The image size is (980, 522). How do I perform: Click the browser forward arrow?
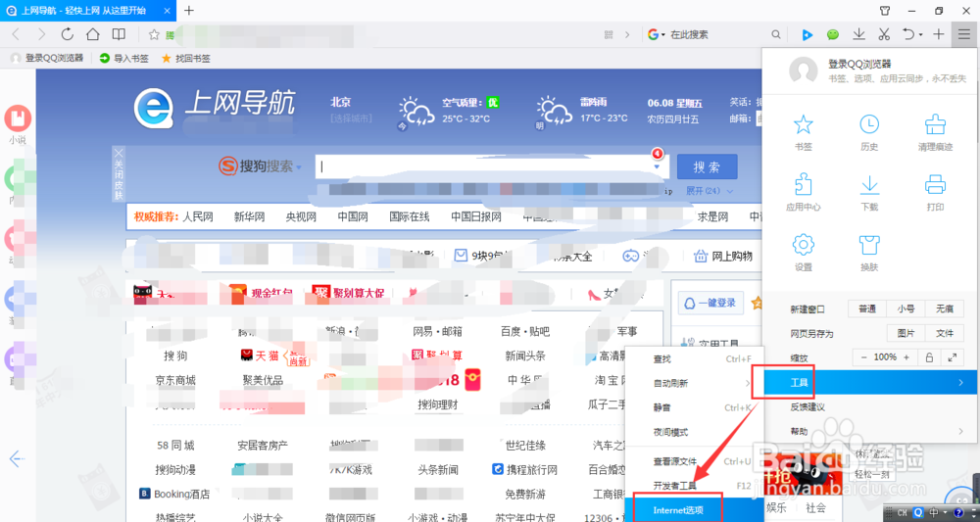point(41,34)
